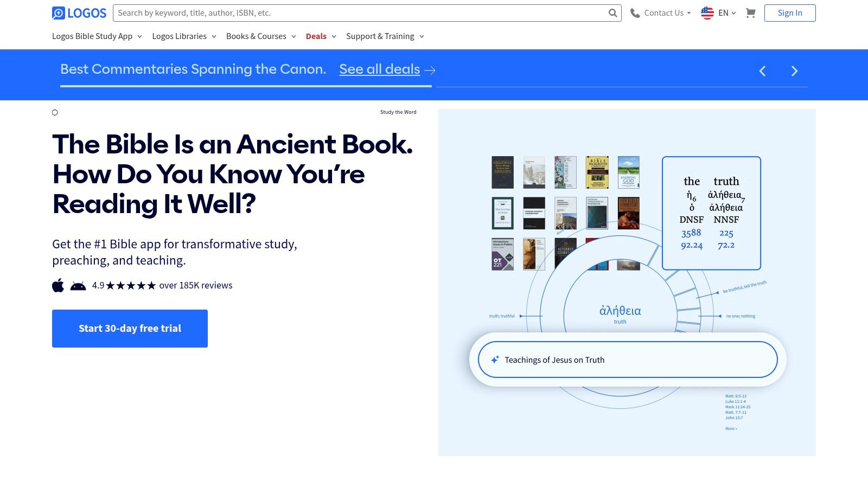Image resolution: width=868 pixels, height=488 pixels.
Task: Click 'over 185K reviews' text
Action: pyautogui.click(x=196, y=285)
